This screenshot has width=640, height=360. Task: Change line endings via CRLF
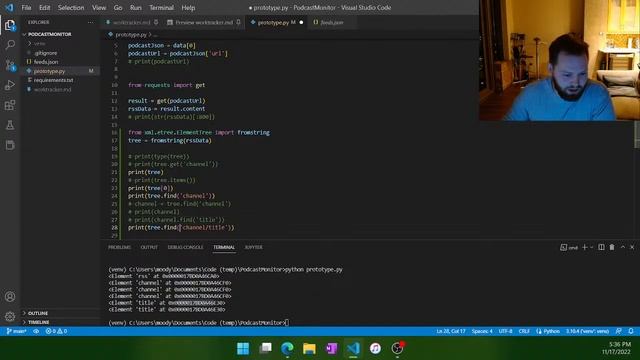pos(524,331)
